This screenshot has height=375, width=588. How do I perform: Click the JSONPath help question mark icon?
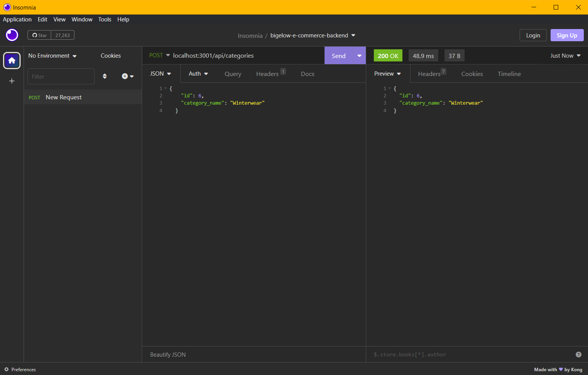click(x=578, y=354)
